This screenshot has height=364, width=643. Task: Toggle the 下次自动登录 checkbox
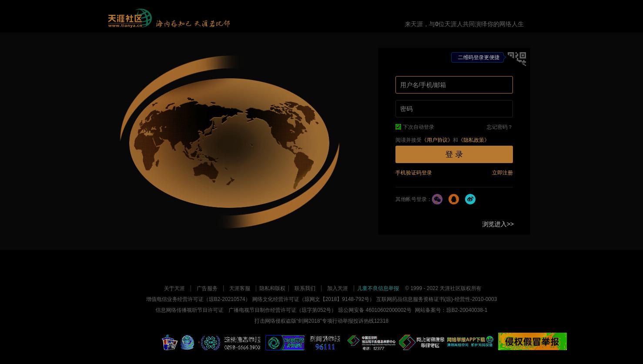398,127
